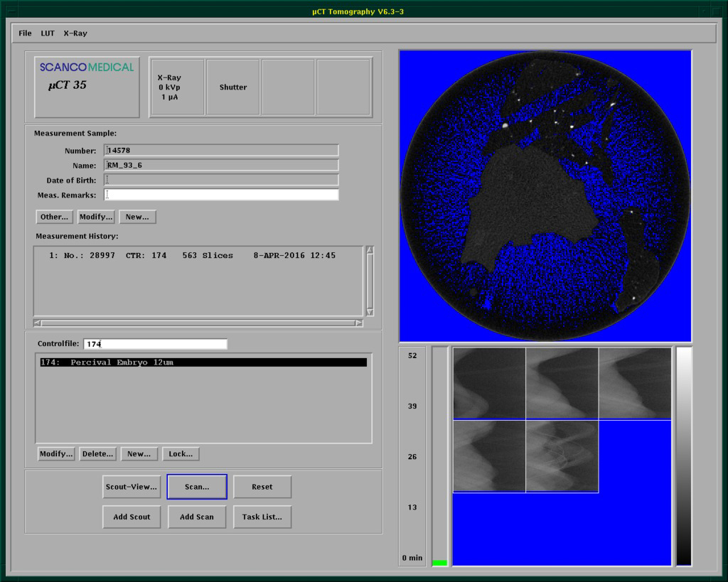
Task: Click the Controlfile number input field
Action: (155, 344)
